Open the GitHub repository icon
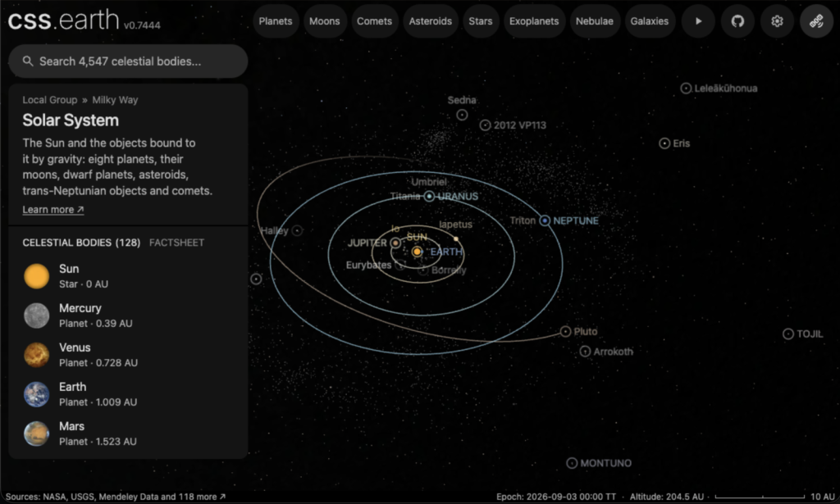Viewport: 840px width, 504px height. [737, 21]
